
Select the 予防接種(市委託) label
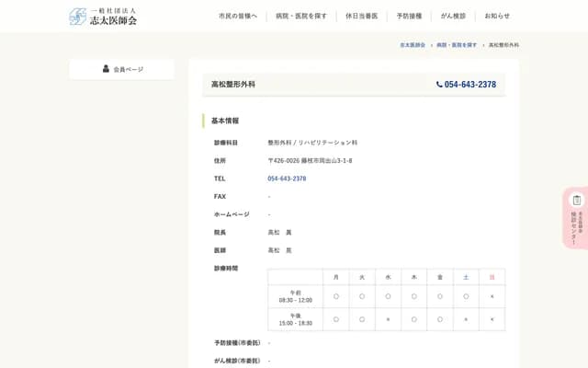coord(237,342)
